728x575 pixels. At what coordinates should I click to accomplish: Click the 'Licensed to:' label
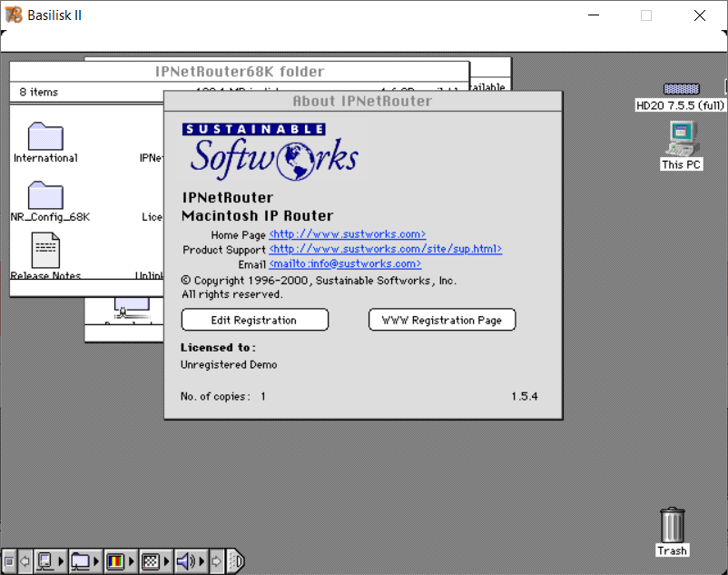tap(218, 347)
